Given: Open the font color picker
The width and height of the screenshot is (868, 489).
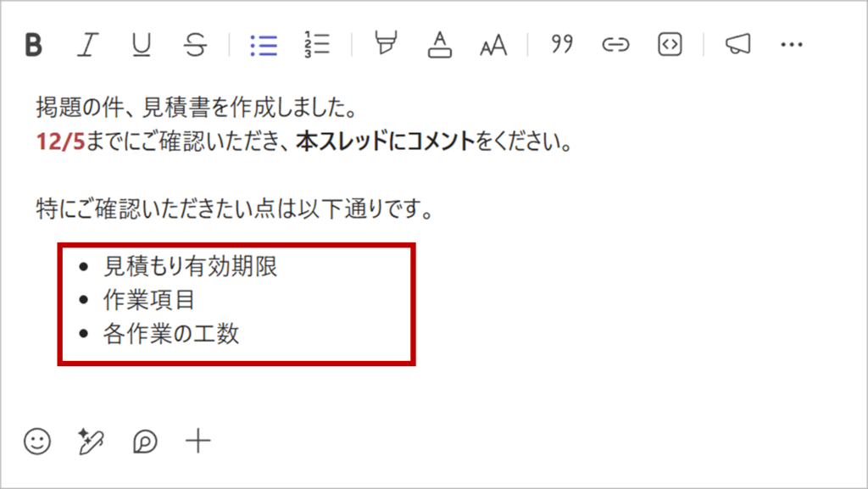Looking at the screenshot, I should coord(439,45).
